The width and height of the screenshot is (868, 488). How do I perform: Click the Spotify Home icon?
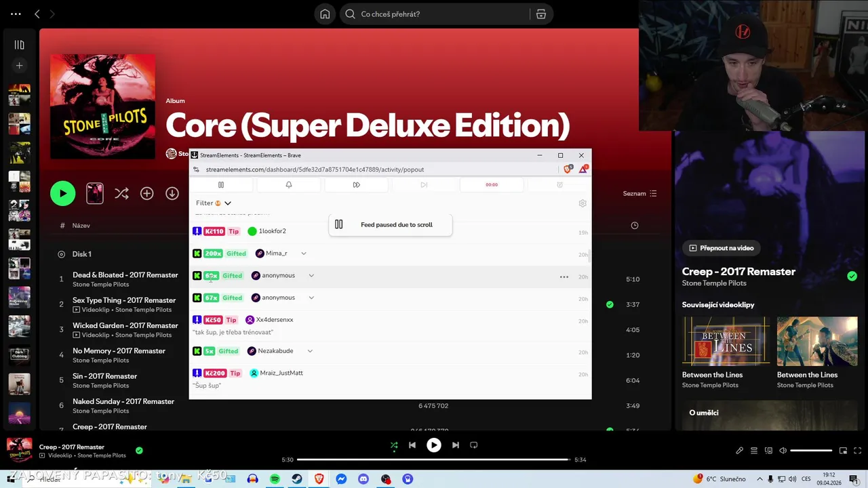[x=325, y=14]
